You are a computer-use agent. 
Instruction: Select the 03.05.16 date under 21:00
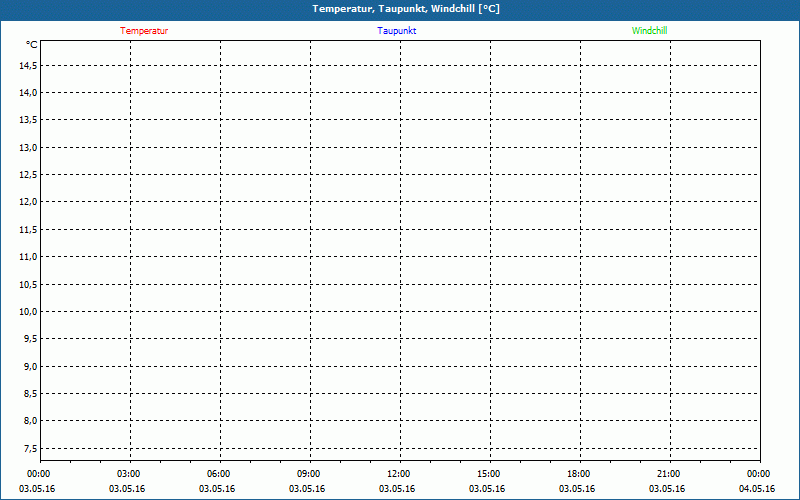[x=667, y=489]
